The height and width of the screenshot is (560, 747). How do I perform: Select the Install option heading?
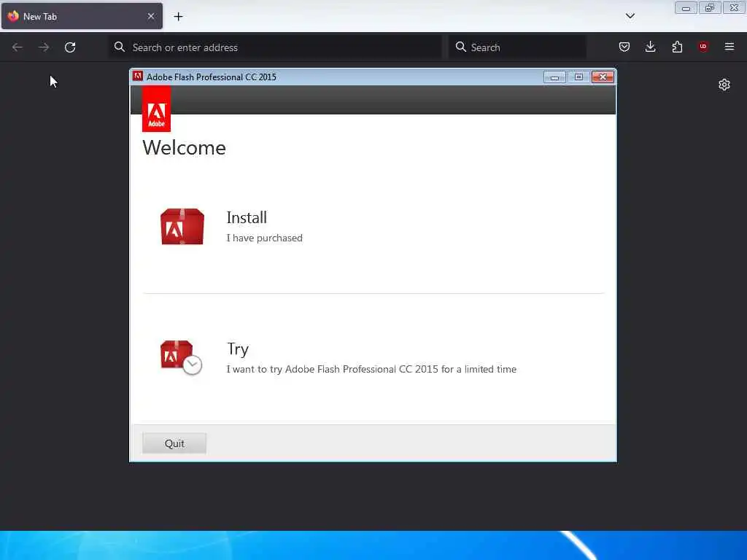[247, 217]
